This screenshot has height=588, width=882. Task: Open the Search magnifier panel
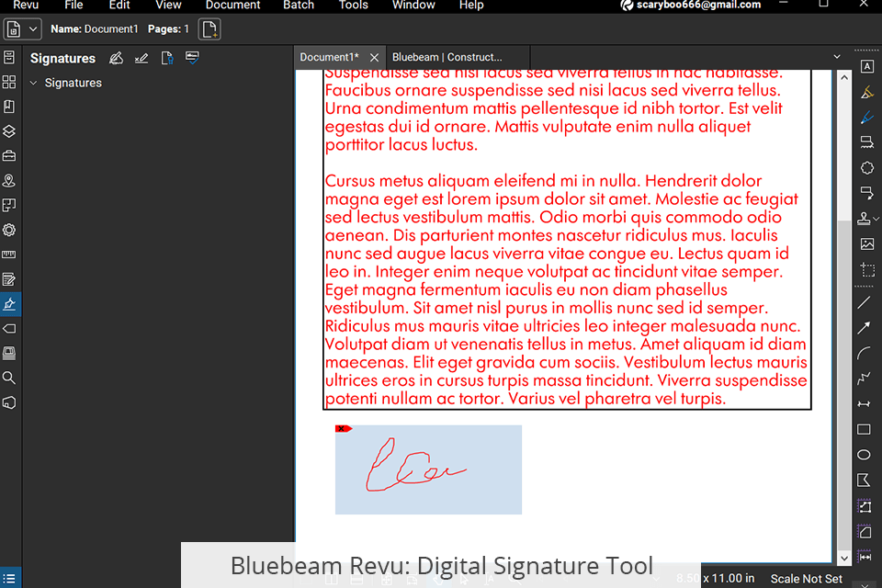[9, 378]
